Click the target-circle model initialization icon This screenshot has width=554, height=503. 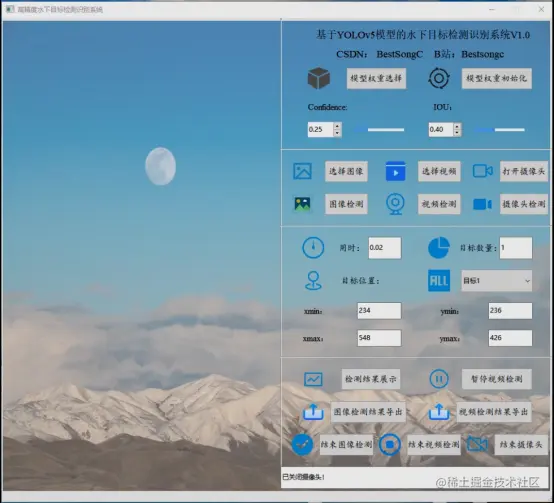(439, 78)
